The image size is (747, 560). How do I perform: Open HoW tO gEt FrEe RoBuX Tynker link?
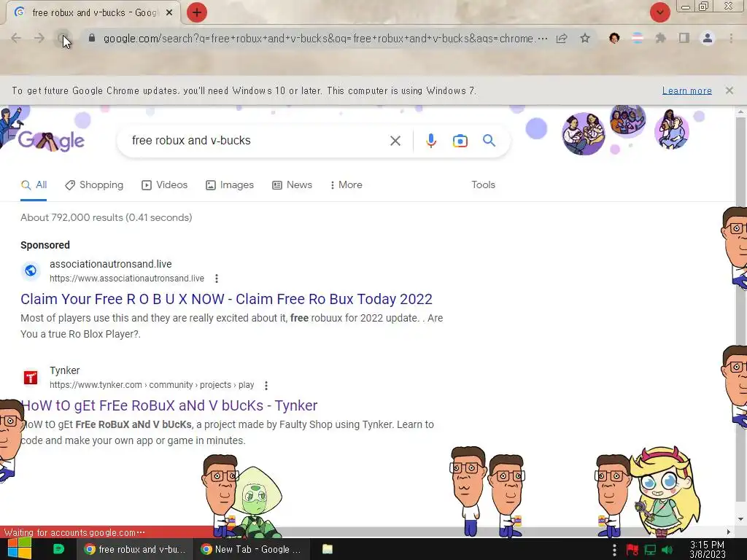click(169, 405)
